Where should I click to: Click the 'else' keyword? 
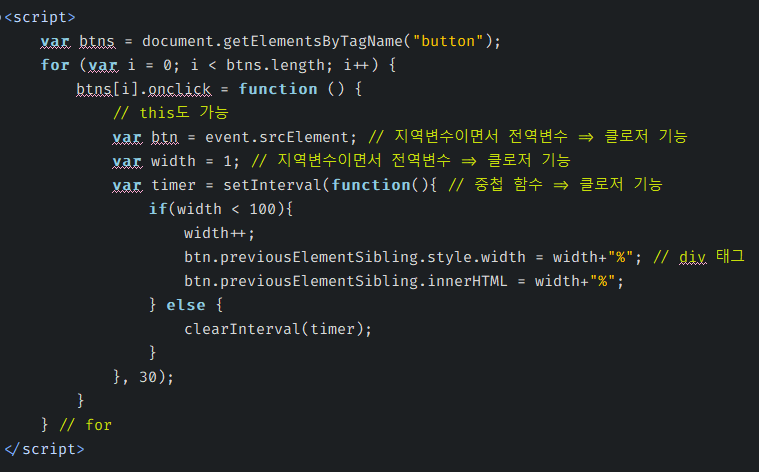tap(185, 305)
